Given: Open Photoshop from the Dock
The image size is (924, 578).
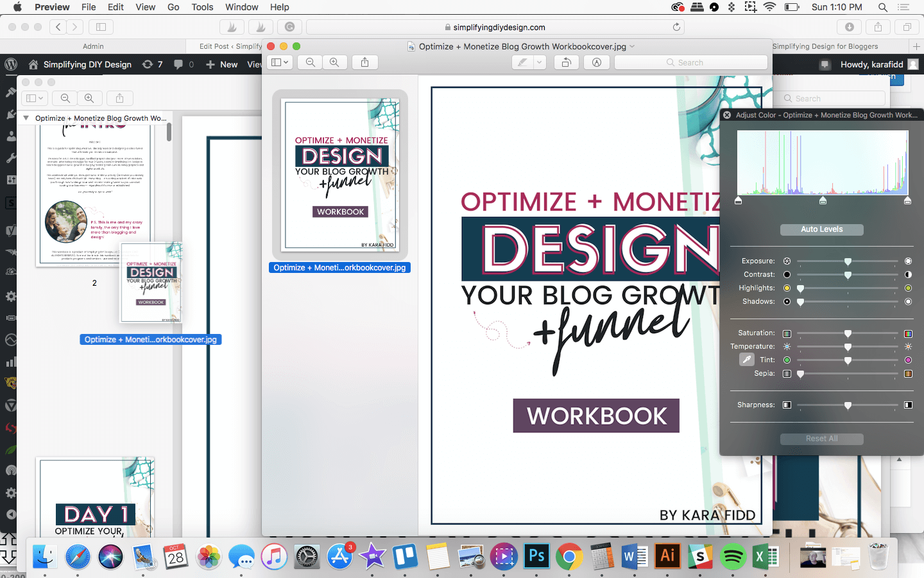Looking at the screenshot, I should coord(536,556).
